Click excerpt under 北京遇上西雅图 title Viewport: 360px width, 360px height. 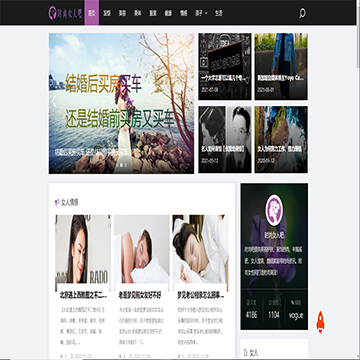point(83,326)
